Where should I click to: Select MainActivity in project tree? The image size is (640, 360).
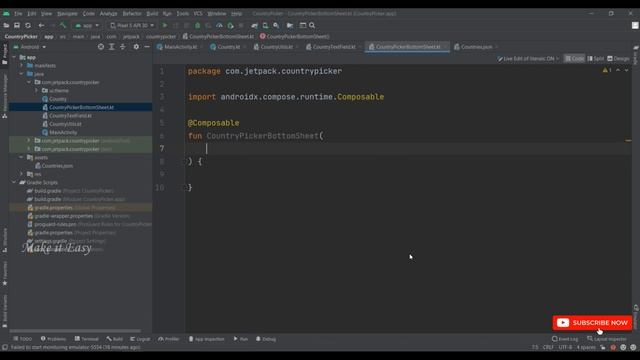[62, 132]
